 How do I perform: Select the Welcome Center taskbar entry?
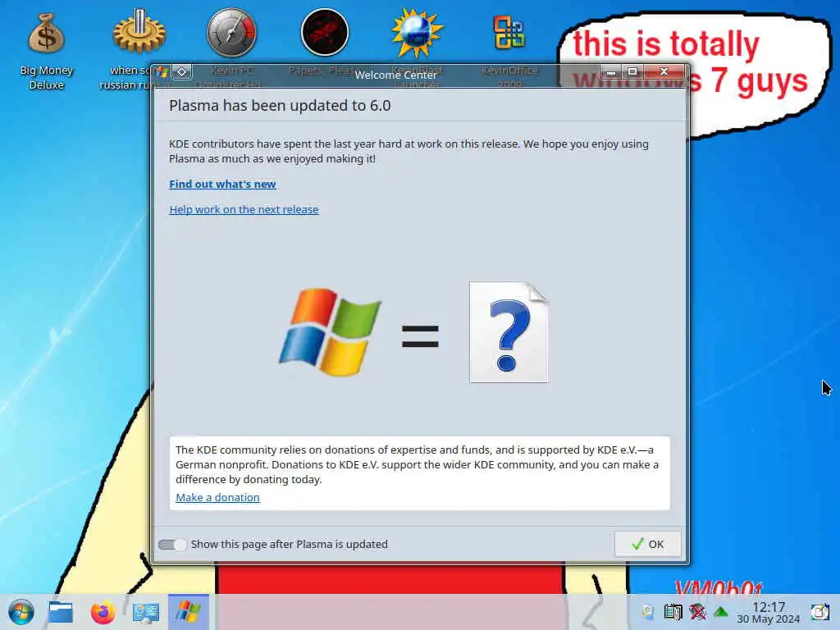click(188, 612)
